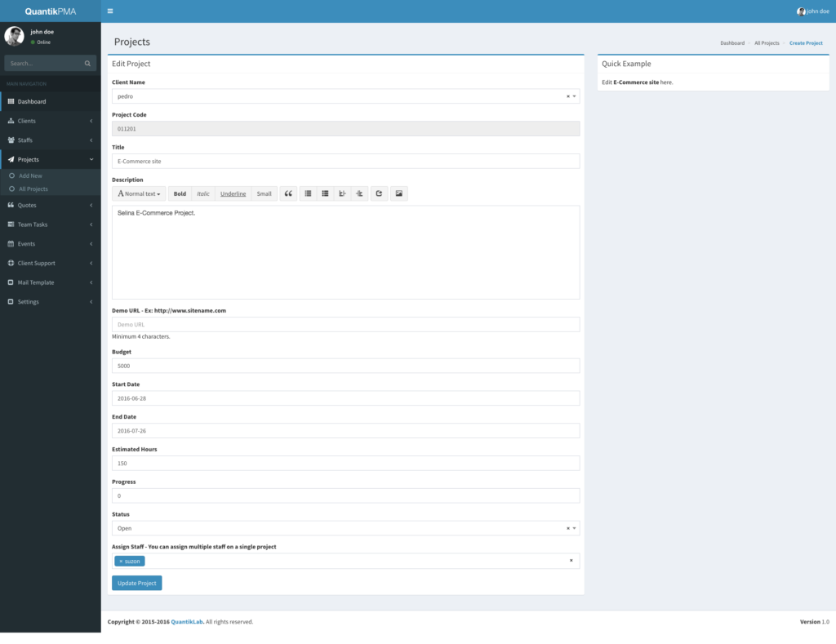This screenshot has width=836, height=644.
Task: Toggle Italic formatting in description editor
Action: click(203, 193)
